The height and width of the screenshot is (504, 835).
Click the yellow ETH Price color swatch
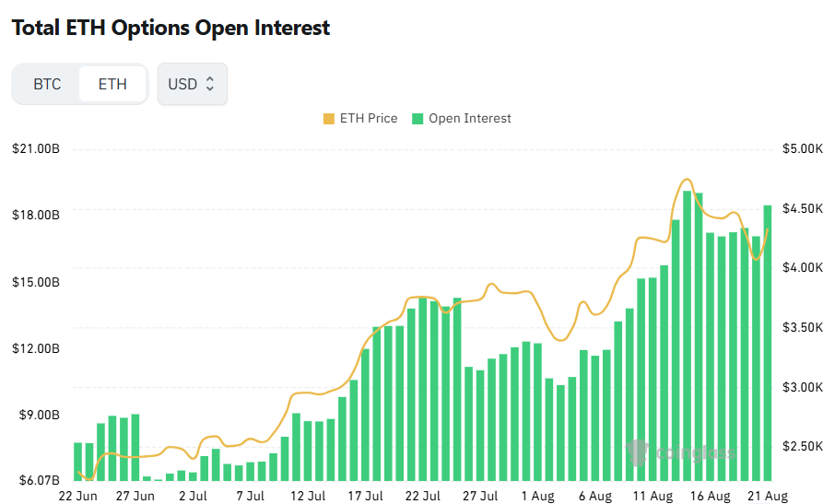click(329, 119)
